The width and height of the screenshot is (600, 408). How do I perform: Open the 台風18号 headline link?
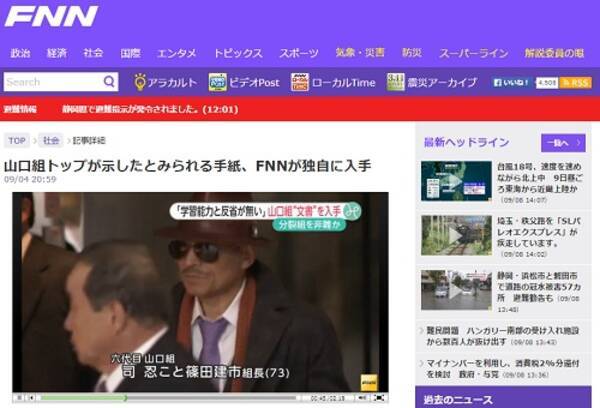[x=540, y=178]
